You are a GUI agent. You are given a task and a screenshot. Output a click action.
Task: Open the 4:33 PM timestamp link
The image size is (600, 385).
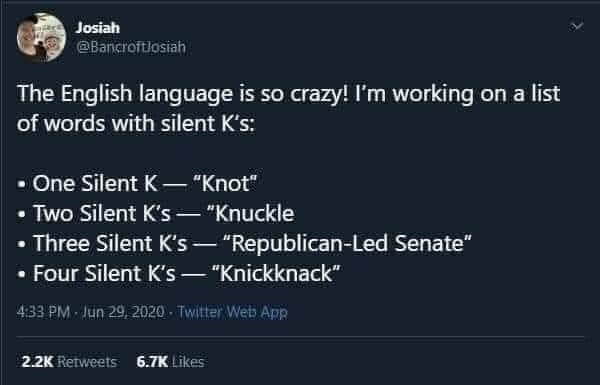tap(43, 312)
